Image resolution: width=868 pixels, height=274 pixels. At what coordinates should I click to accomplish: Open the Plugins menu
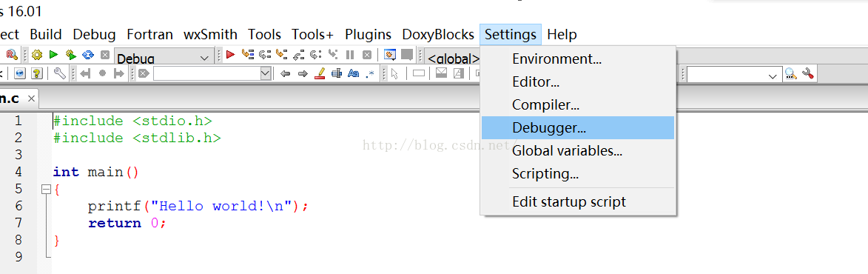pos(368,34)
